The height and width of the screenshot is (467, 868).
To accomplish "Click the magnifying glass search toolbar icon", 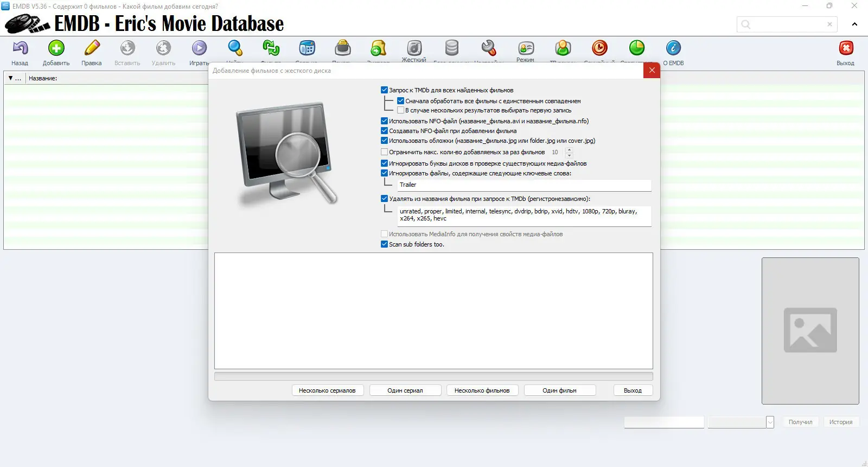I will [x=235, y=48].
